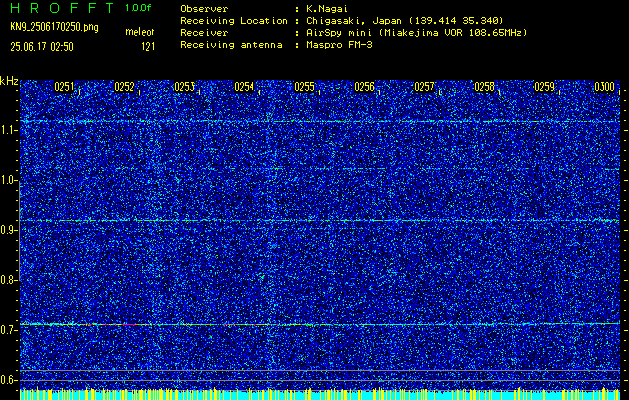Click the 0258 time marker

pos(485,87)
